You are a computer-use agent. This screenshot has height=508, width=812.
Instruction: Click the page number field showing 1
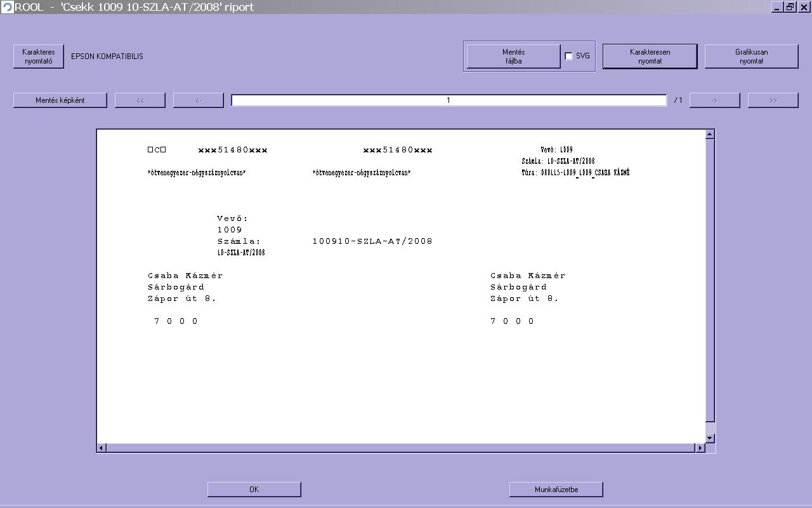pos(449,100)
